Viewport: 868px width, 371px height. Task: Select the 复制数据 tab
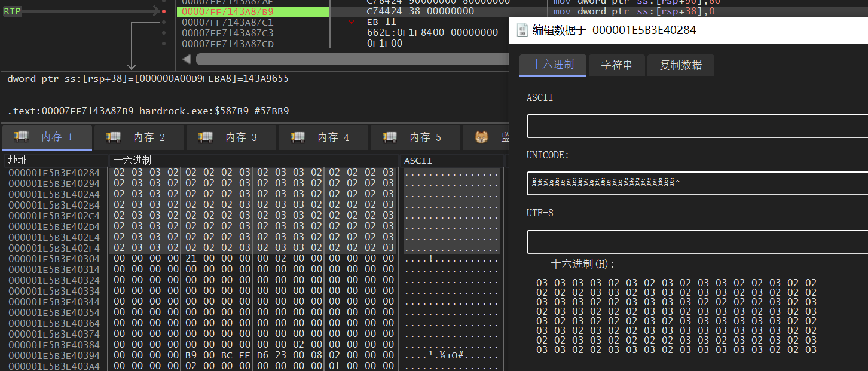[680, 65]
